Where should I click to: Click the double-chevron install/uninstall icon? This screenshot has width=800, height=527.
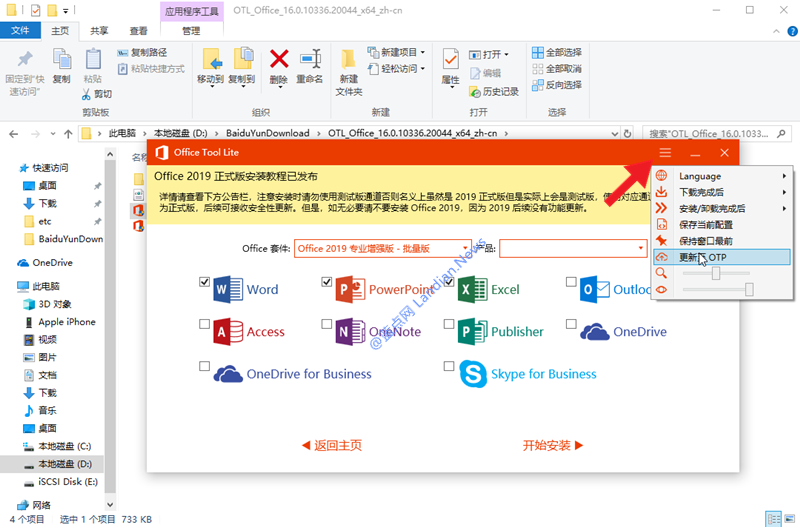tap(661, 208)
